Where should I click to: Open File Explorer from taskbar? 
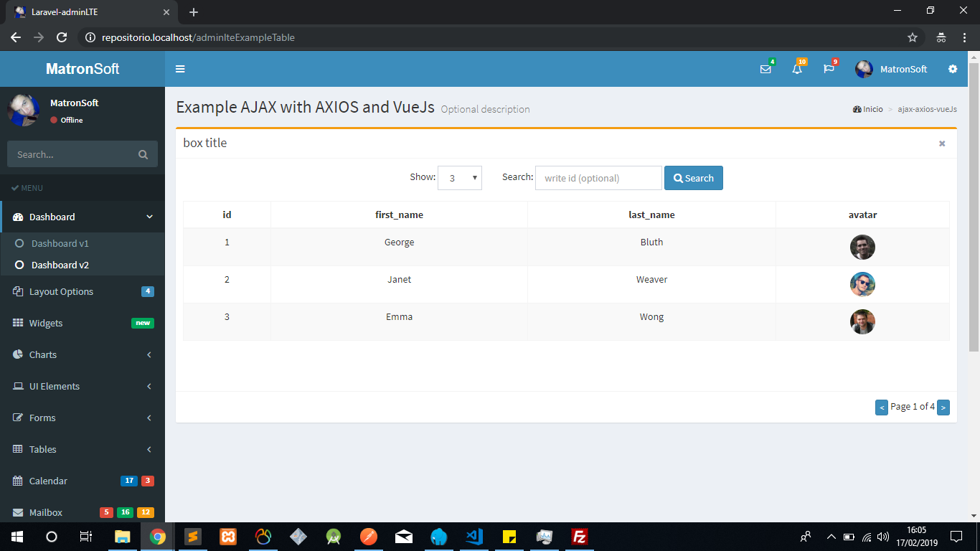[123, 537]
